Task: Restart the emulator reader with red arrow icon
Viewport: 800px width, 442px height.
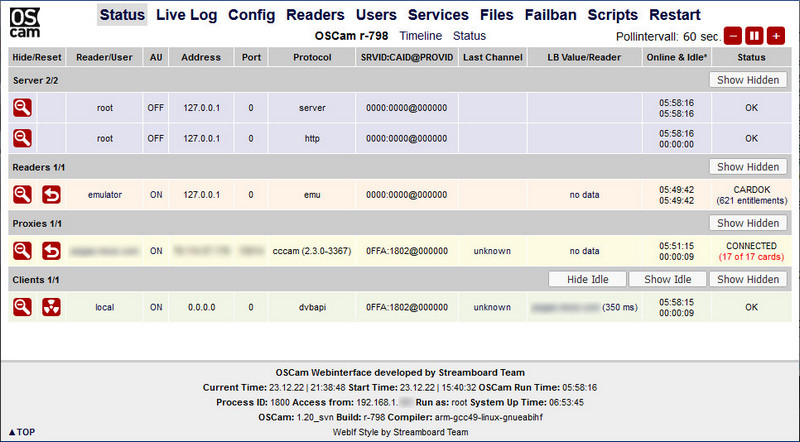Action: pos(52,194)
